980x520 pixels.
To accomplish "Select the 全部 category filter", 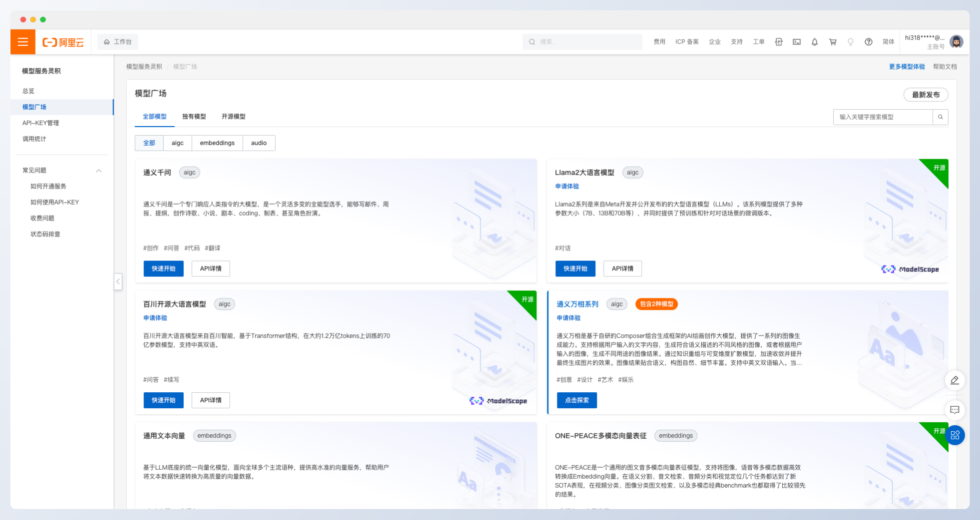I will click(x=149, y=143).
